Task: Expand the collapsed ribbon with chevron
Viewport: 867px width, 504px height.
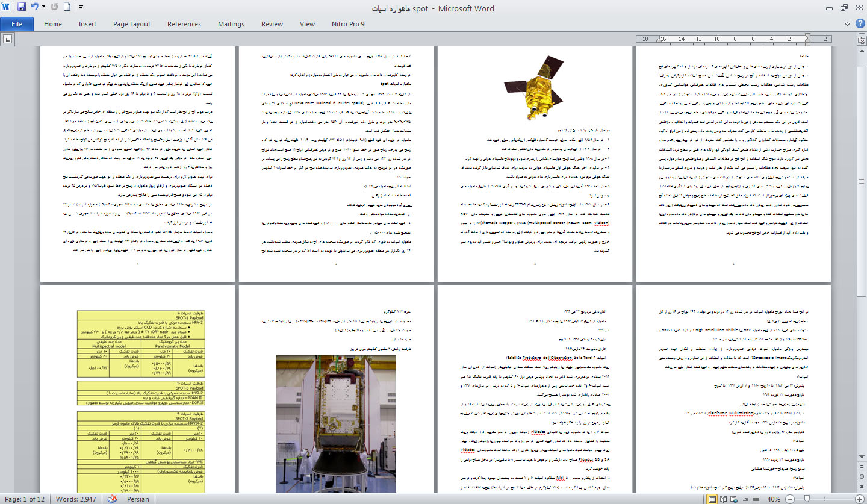Action: (848, 24)
